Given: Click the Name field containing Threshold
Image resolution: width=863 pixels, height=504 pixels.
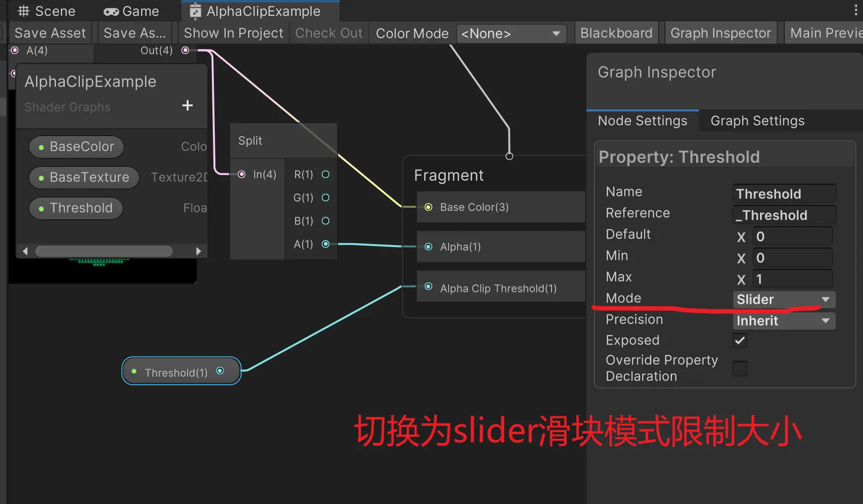Looking at the screenshot, I should 784,194.
